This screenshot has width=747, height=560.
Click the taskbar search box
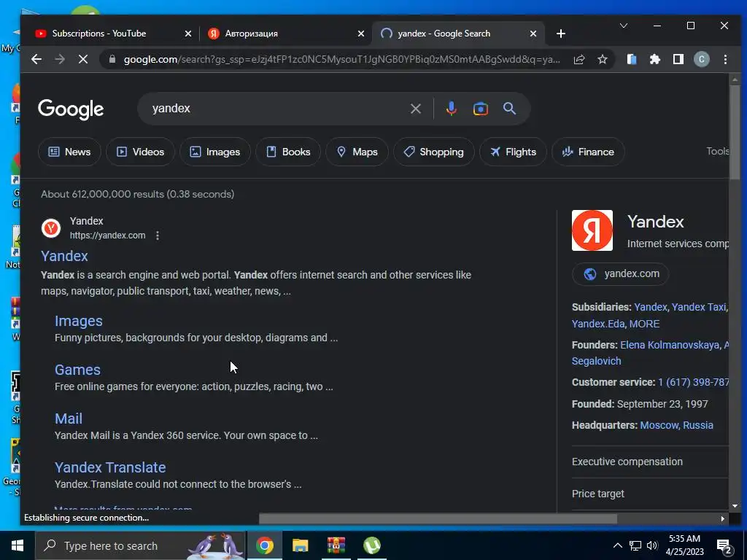point(140,545)
